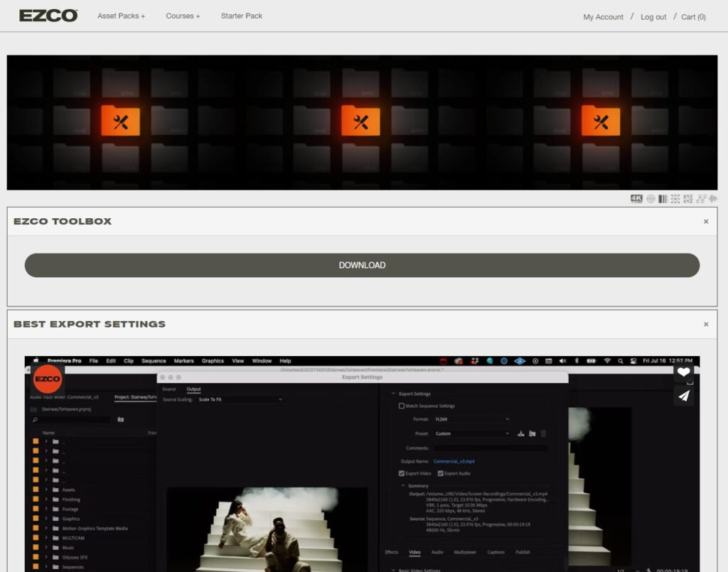Click the XYZ icon under the banner
Image resolution: width=728 pixels, height=572 pixels.
point(687,199)
